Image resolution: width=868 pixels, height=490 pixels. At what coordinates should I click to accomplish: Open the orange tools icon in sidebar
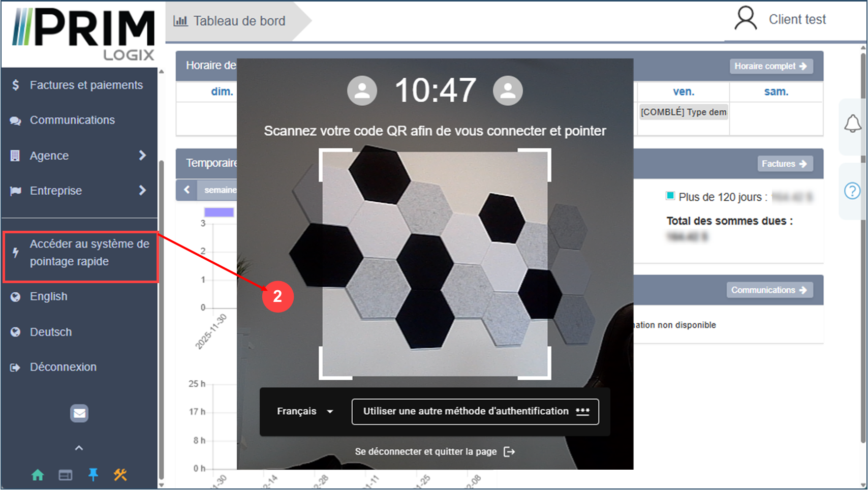coord(120,475)
